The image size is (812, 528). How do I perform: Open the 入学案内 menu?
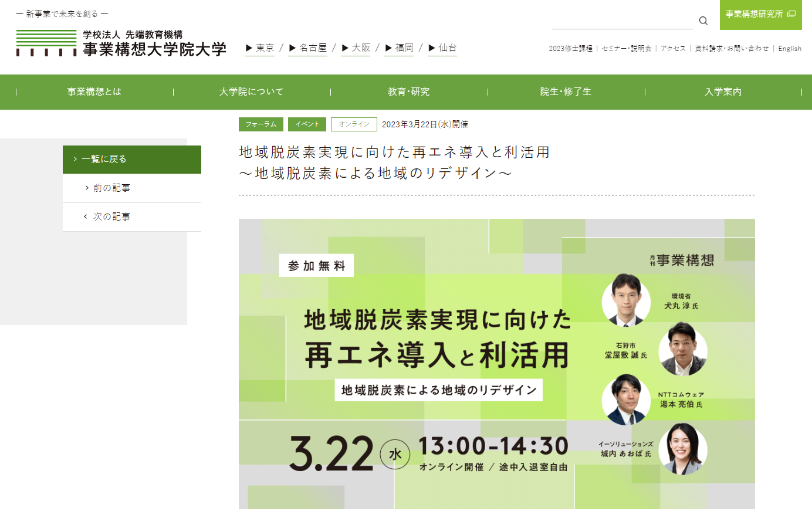tap(723, 92)
